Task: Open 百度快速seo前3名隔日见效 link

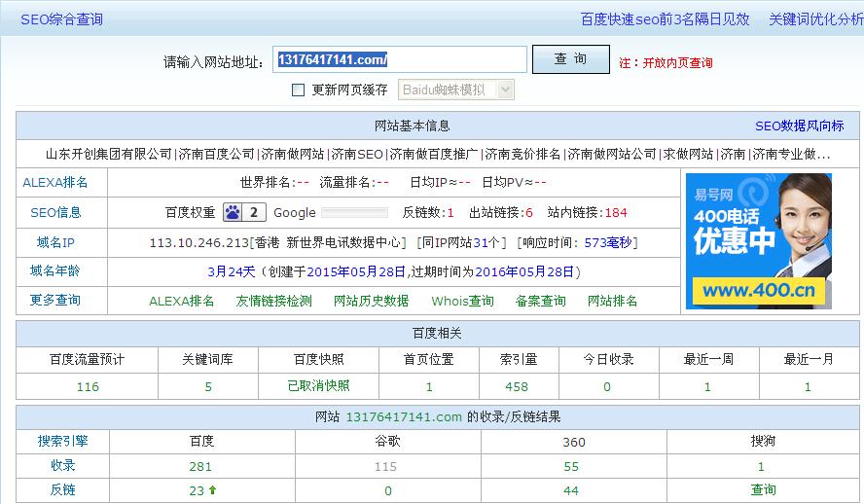Action: click(665, 19)
